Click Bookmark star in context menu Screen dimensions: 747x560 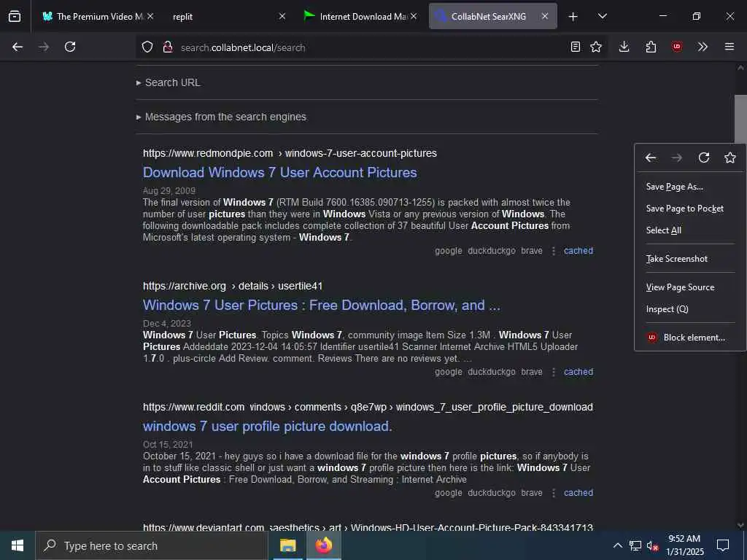[x=729, y=157]
